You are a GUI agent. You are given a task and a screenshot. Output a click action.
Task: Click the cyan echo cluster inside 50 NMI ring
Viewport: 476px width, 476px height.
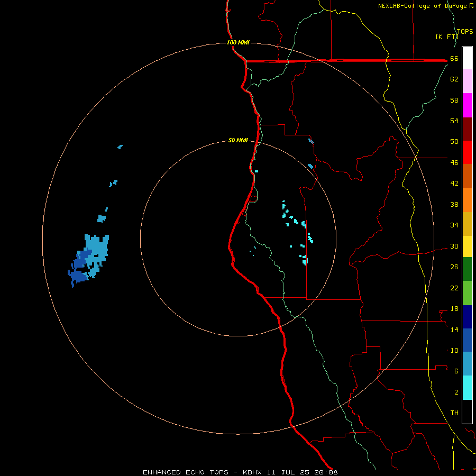pos(297,232)
